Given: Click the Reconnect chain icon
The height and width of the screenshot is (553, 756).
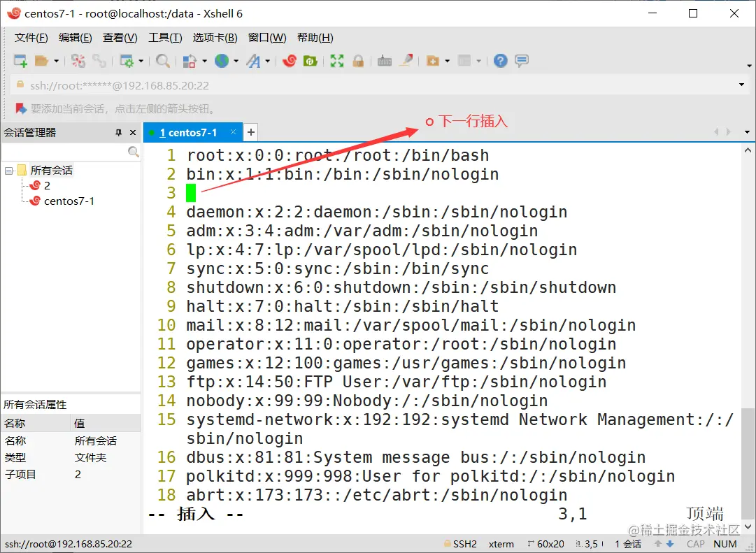Looking at the screenshot, I should (x=99, y=61).
